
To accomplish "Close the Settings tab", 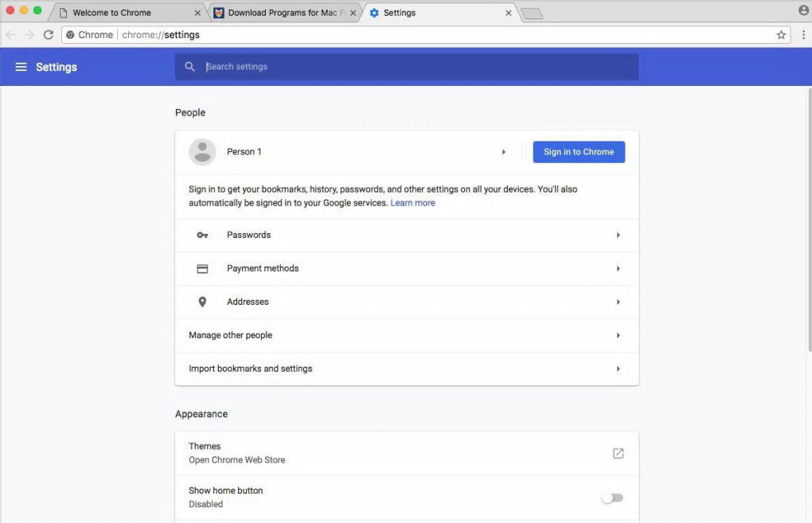I will (x=509, y=13).
